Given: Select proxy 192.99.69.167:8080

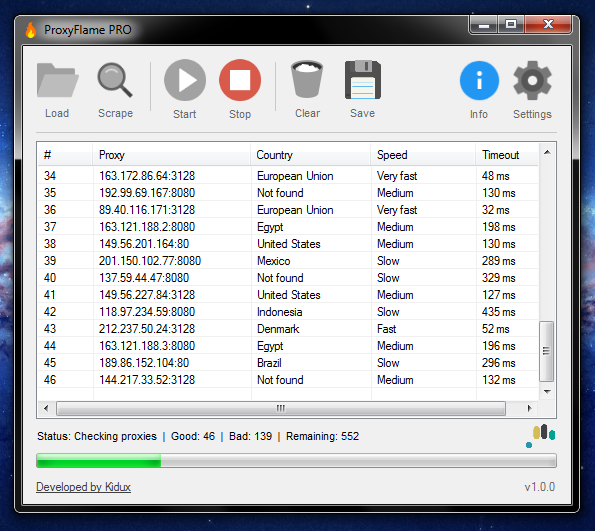Looking at the screenshot, I should (147, 193).
